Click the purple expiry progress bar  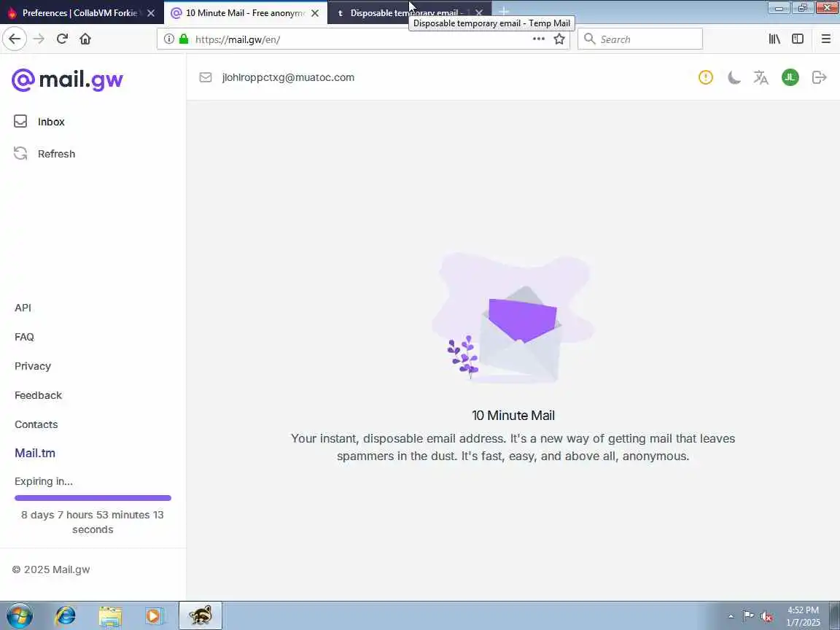tap(93, 498)
